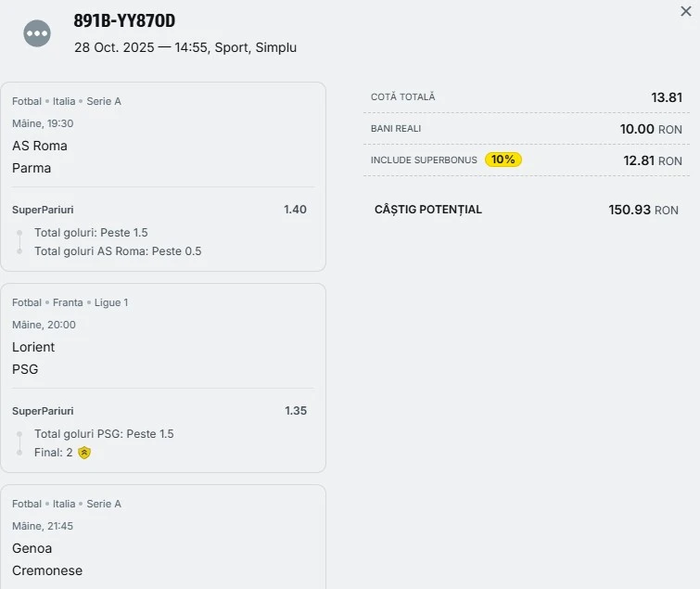Close the bet slip with the X
The image size is (700, 589).
pos(686,11)
